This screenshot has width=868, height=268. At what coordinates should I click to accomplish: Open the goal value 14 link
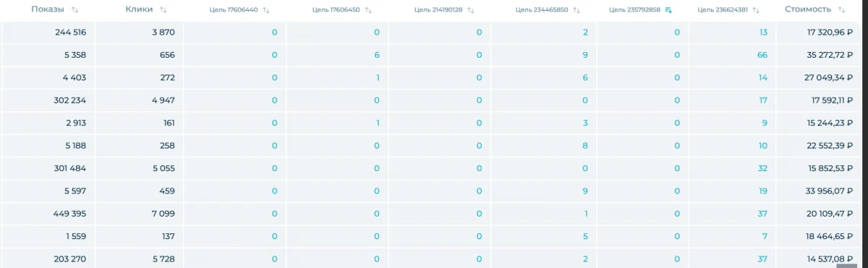tap(763, 77)
